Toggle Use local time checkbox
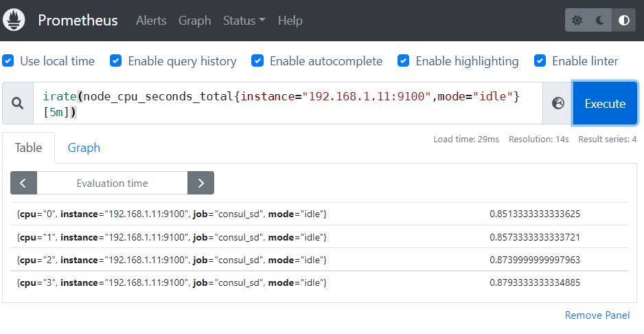The width and height of the screenshot is (644, 334). 8,61
